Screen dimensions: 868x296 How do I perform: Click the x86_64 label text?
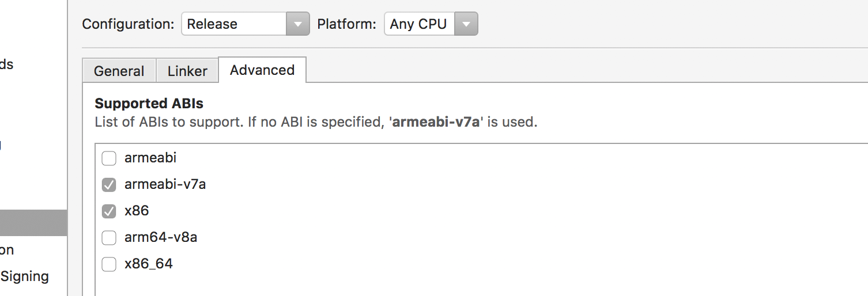pos(149,264)
